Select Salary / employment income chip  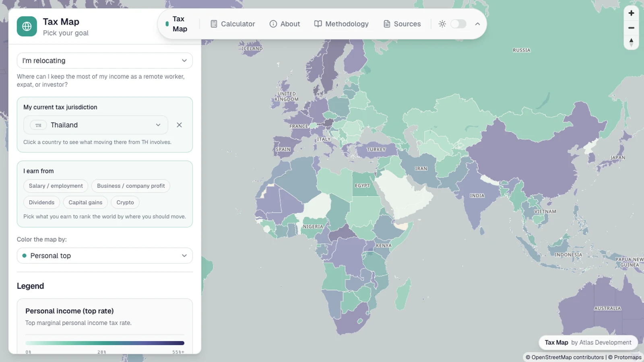(56, 186)
